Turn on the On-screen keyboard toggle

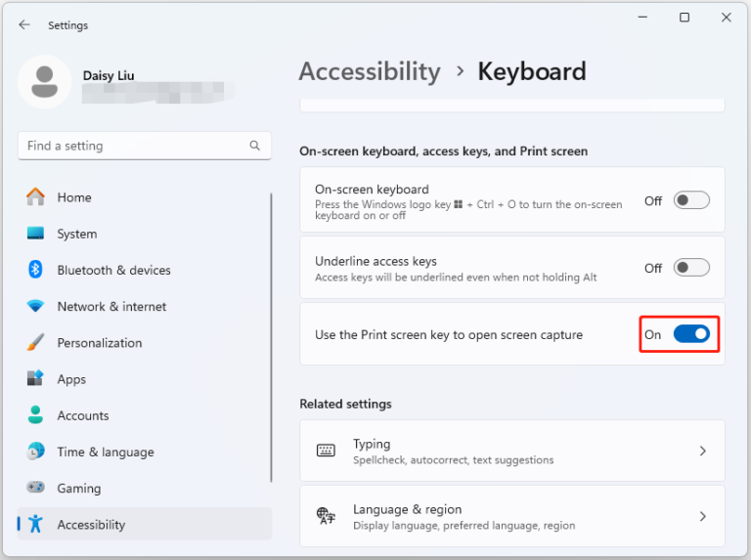[691, 200]
